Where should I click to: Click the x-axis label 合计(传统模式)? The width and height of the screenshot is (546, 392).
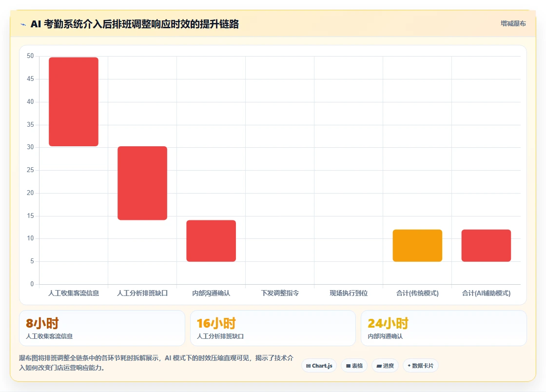click(417, 293)
